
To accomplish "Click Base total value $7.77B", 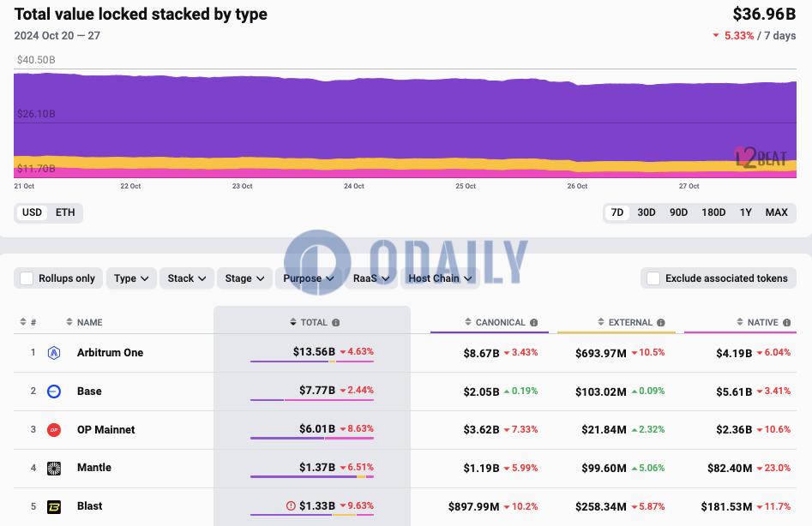I will point(317,391).
